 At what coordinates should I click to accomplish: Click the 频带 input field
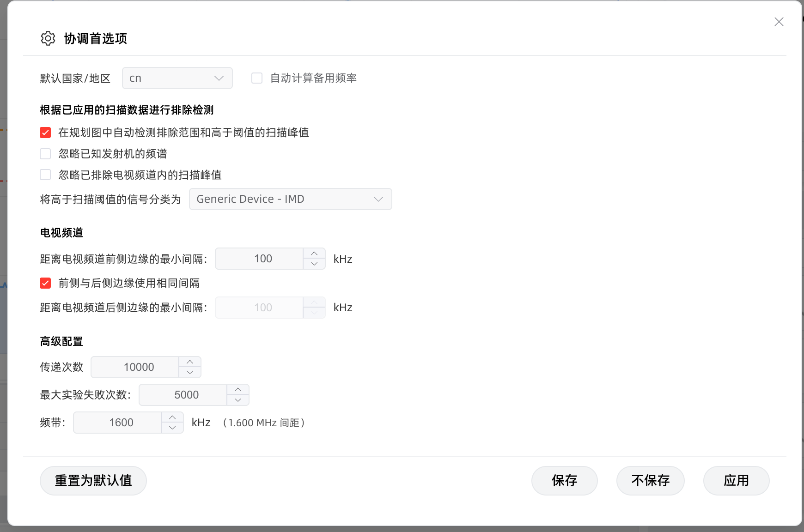[118, 423]
